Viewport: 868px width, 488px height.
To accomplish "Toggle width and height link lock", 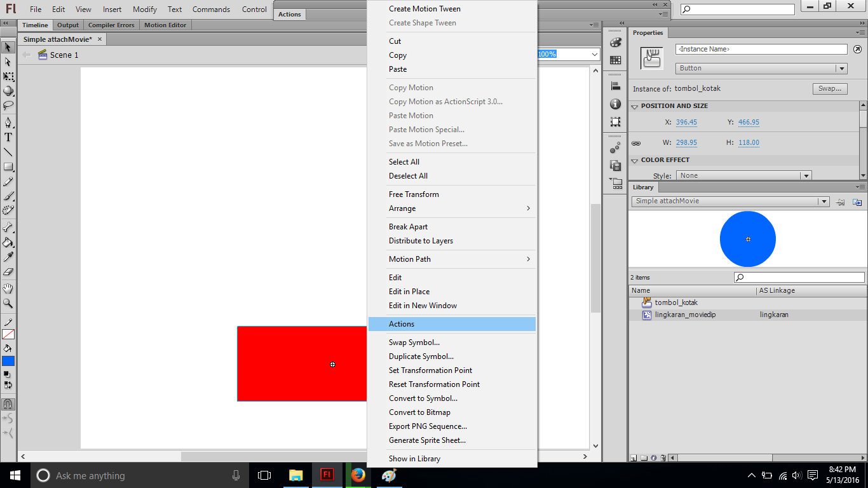I will point(636,143).
